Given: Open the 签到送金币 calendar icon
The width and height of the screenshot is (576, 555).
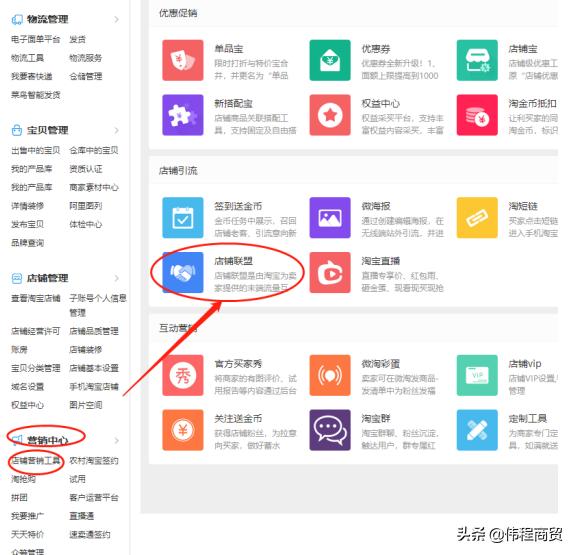Looking at the screenshot, I should tap(183, 217).
